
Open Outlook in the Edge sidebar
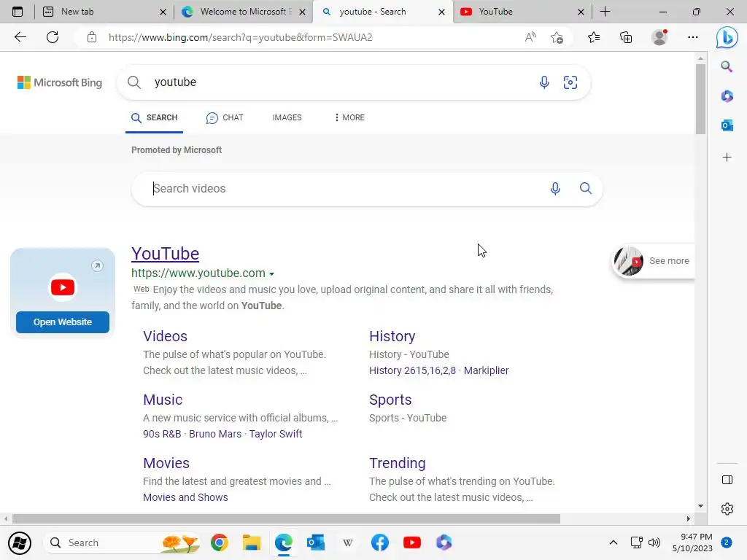727,125
